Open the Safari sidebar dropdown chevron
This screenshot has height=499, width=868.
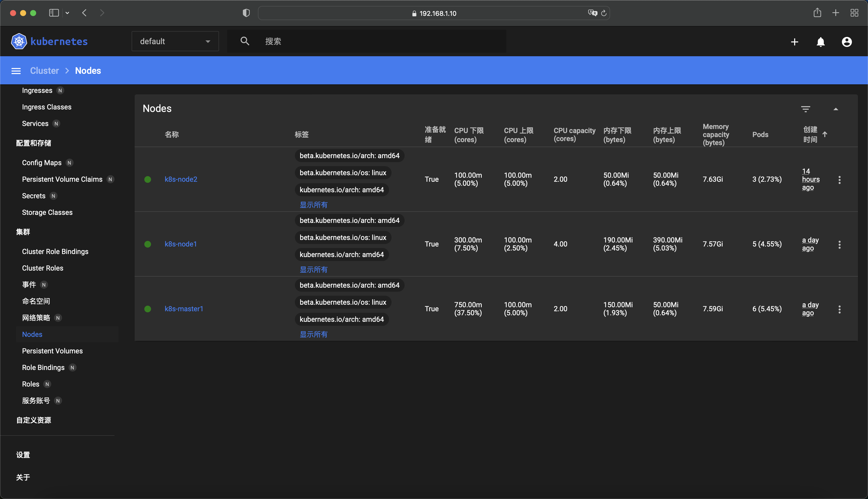67,13
